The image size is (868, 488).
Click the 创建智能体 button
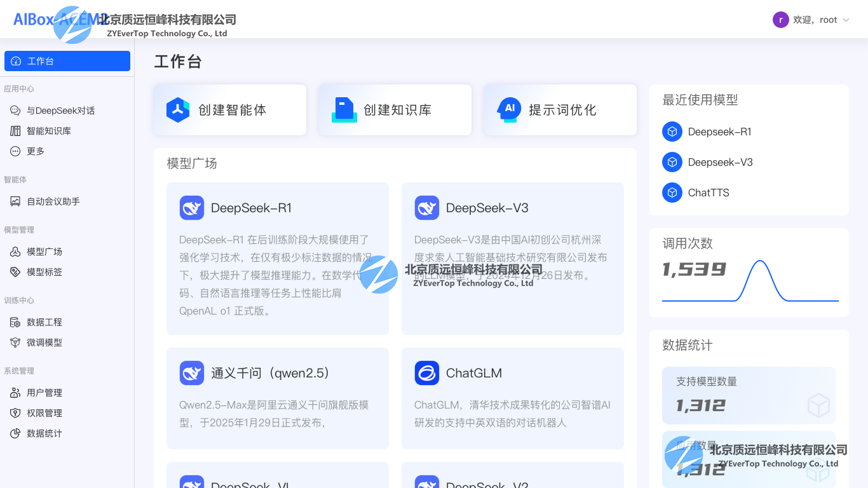(230, 110)
